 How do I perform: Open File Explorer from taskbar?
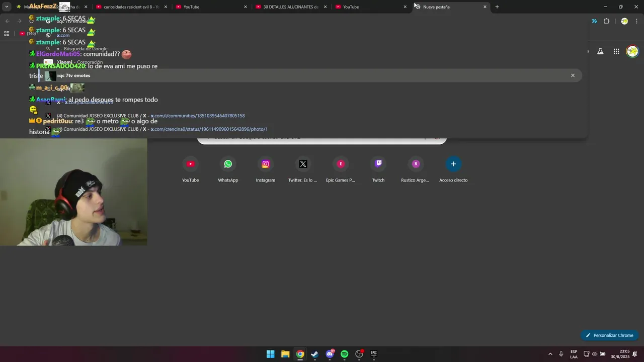[285, 354]
